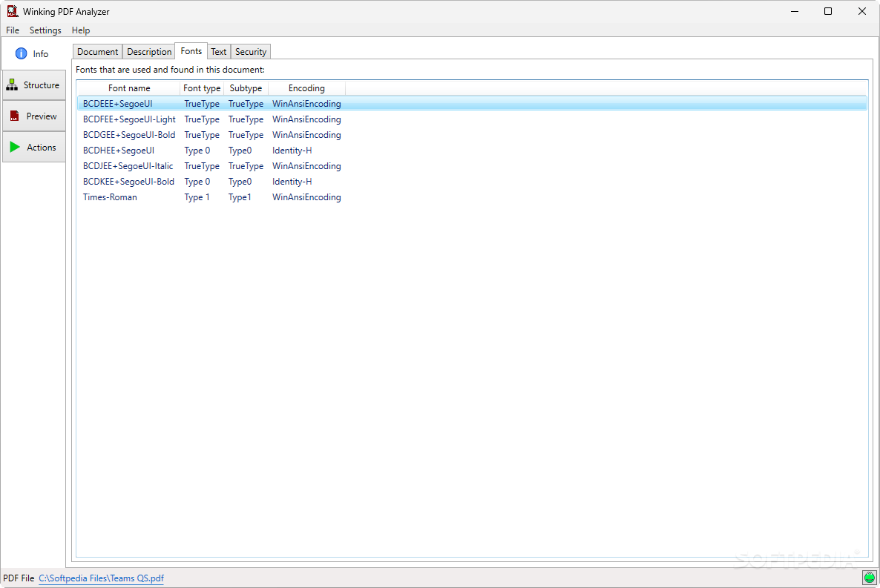This screenshot has width=880, height=588.
Task: Click Type1 subtype of Times-Roman row
Action: coord(240,197)
